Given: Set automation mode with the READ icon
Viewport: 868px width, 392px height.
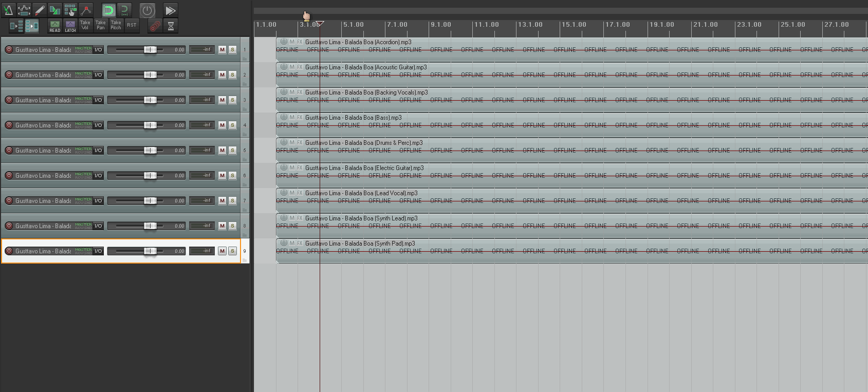Looking at the screenshot, I should pos(54,26).
